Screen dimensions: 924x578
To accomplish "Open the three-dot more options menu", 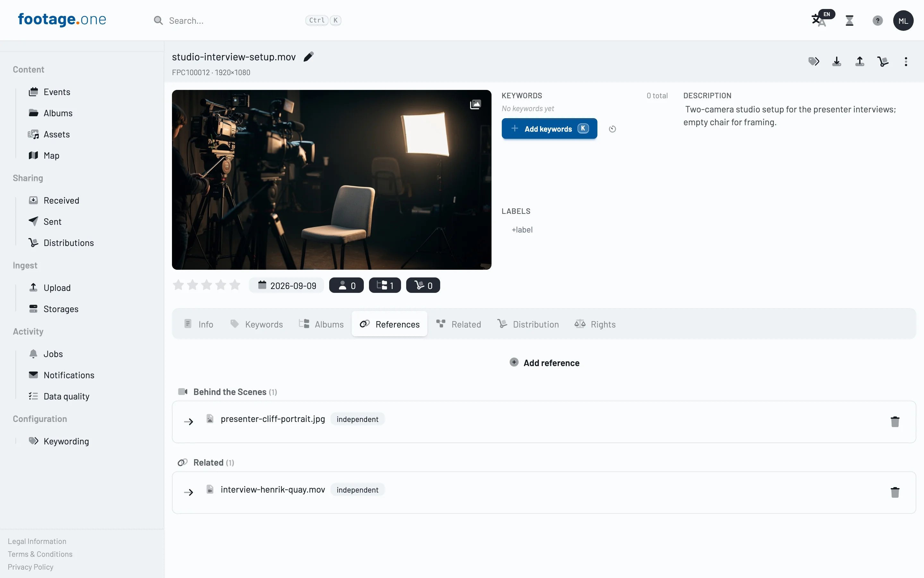I will (x=906, y=62).
